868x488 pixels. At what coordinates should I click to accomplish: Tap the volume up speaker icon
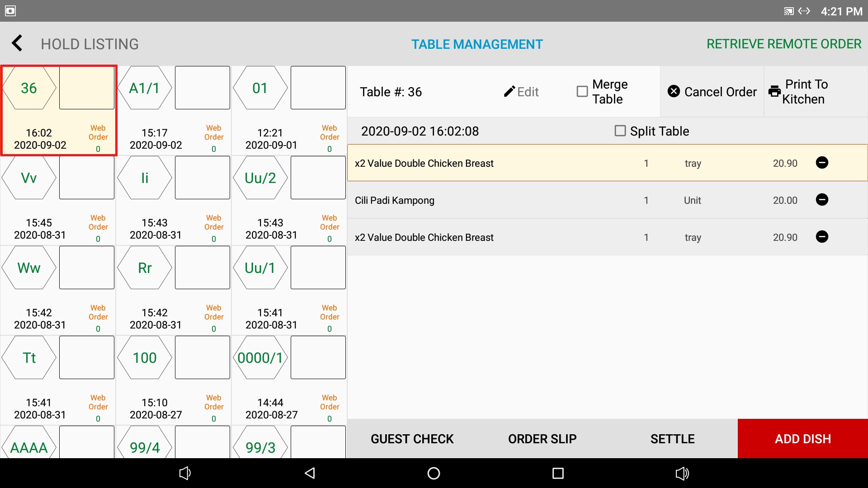(682, 473)
